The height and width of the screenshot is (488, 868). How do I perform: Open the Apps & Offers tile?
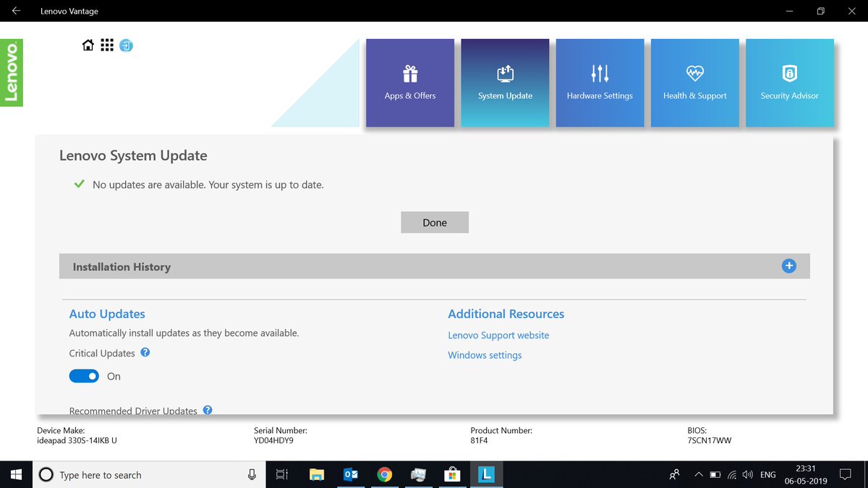[410, 83]
